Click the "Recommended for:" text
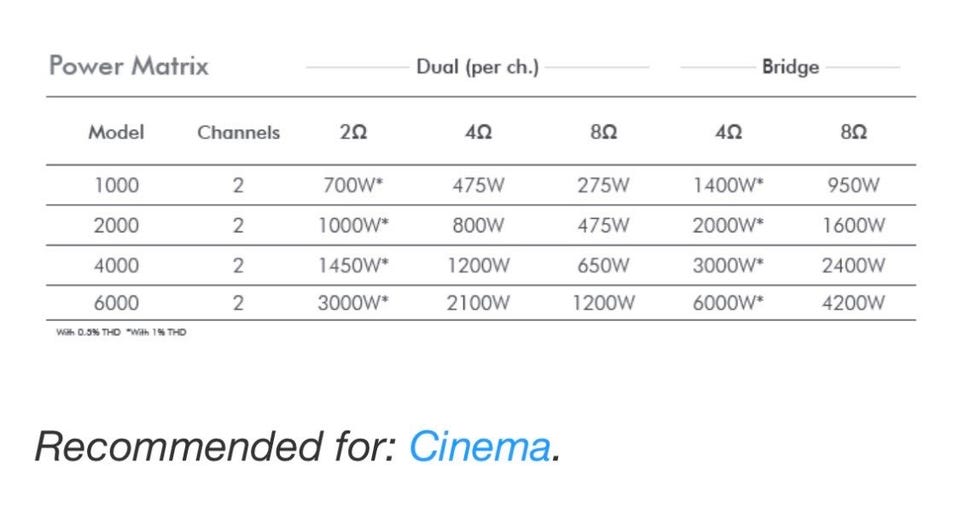The image size is (960, 509). pyautogui.click(x=216, y=447)
